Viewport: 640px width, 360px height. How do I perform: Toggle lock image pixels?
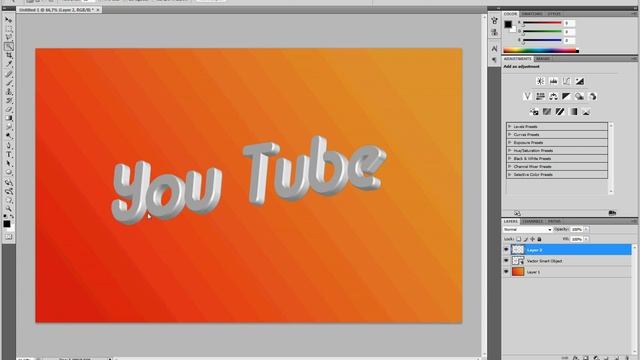[x=526, y=239]
